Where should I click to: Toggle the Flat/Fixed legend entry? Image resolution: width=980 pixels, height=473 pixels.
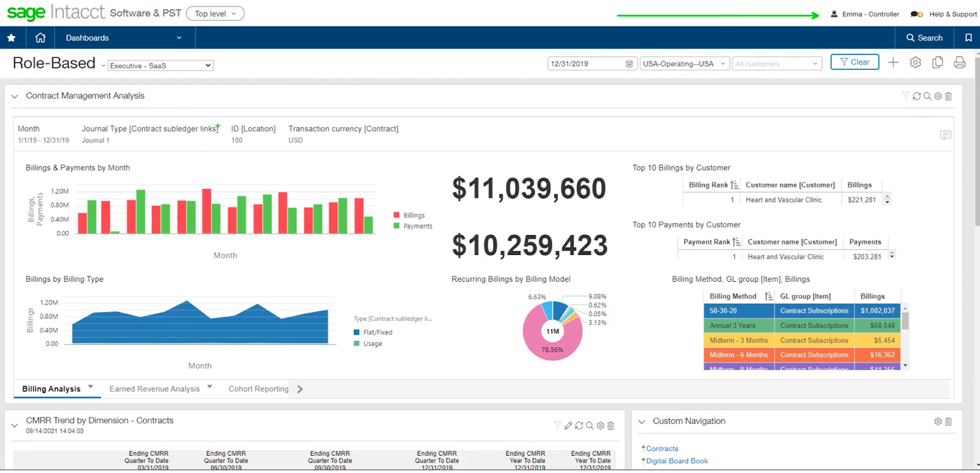(x=373, y=332)
